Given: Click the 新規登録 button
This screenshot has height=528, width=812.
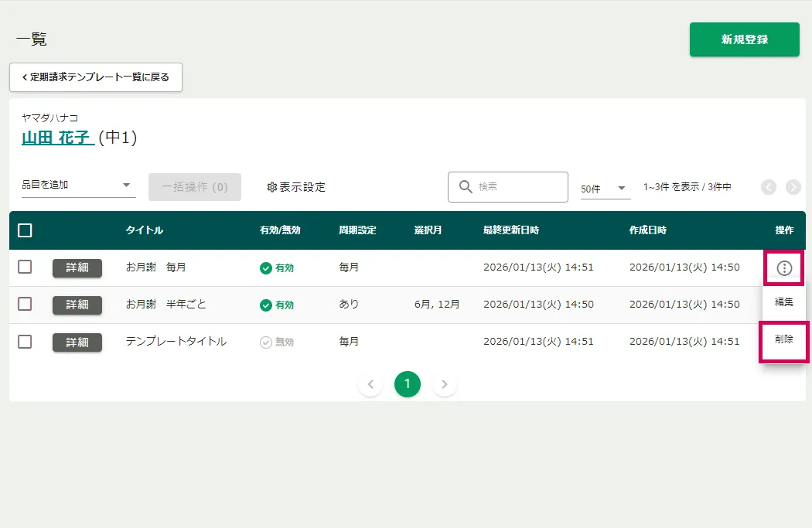Looking at the screenshot, I should point(744,39).
